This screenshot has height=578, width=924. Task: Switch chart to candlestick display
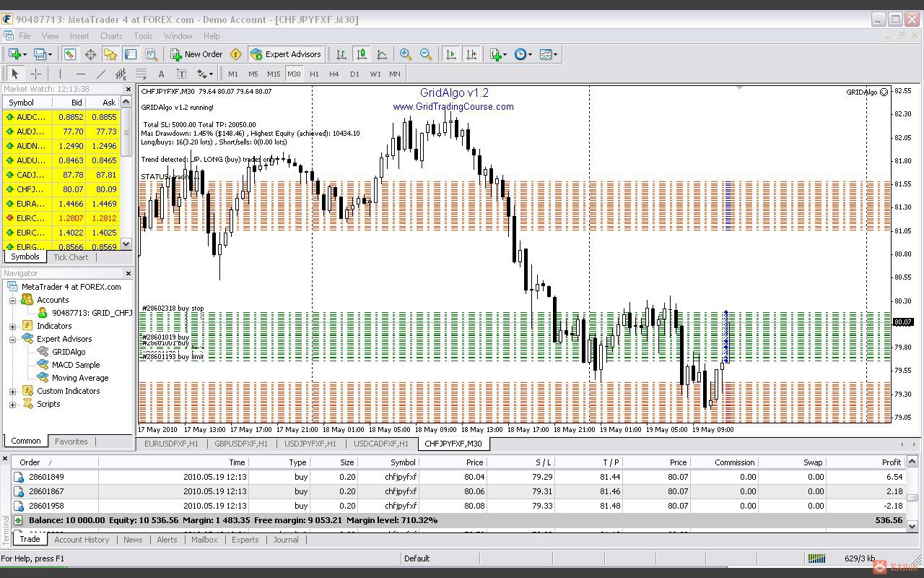(362, 53)
